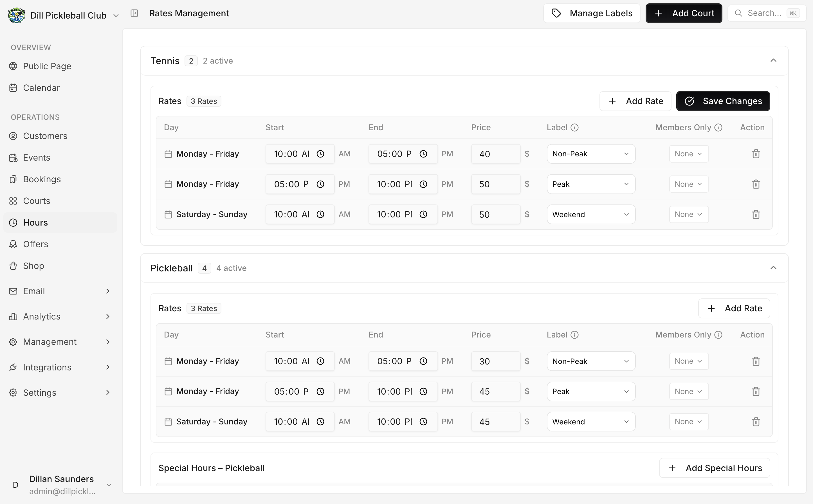
Task: Click Add Rate in Tennis rates
Action: [635, 101]
